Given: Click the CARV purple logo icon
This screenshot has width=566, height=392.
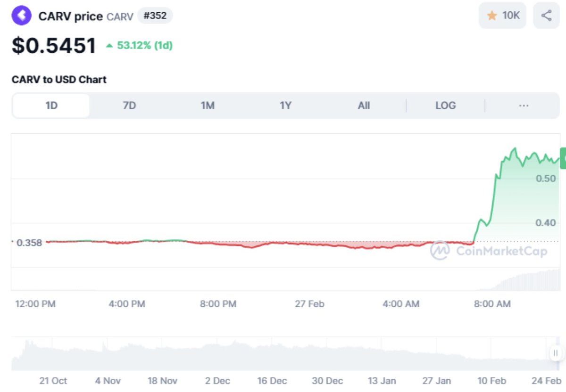Looking at the screenshot, I should click(x=22, y=16).
